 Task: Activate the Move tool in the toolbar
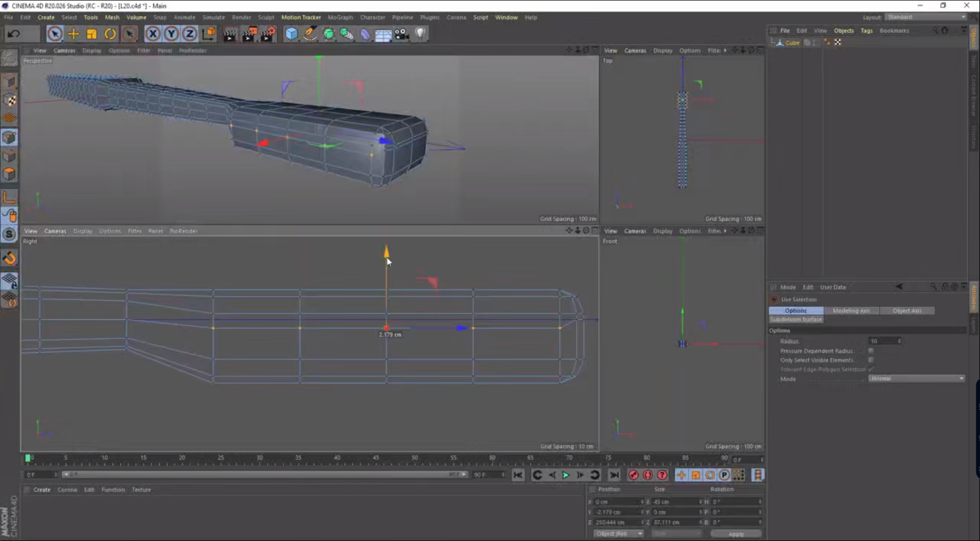pos(73,34)
